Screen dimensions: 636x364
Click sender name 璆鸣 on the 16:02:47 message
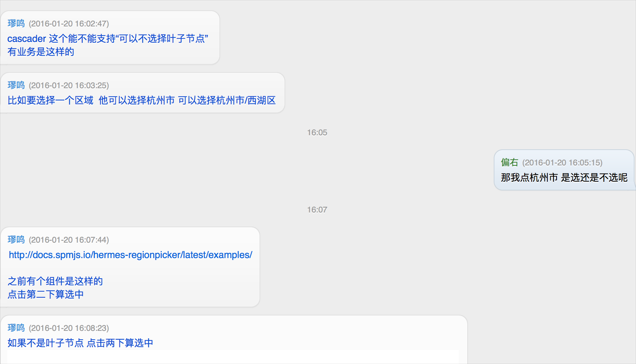16,24
